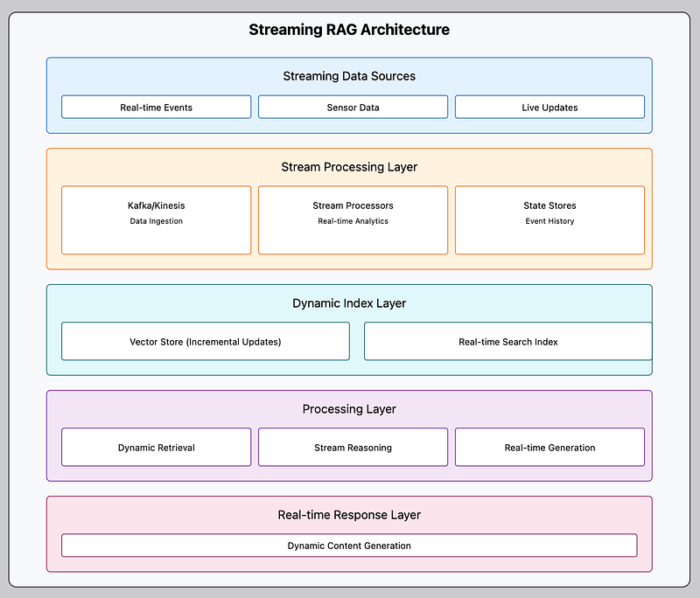The height and width of the screenshot is (598, 700).
Task: Select the Vector Store (Incremental Updates) box
Action: (206, 341)
